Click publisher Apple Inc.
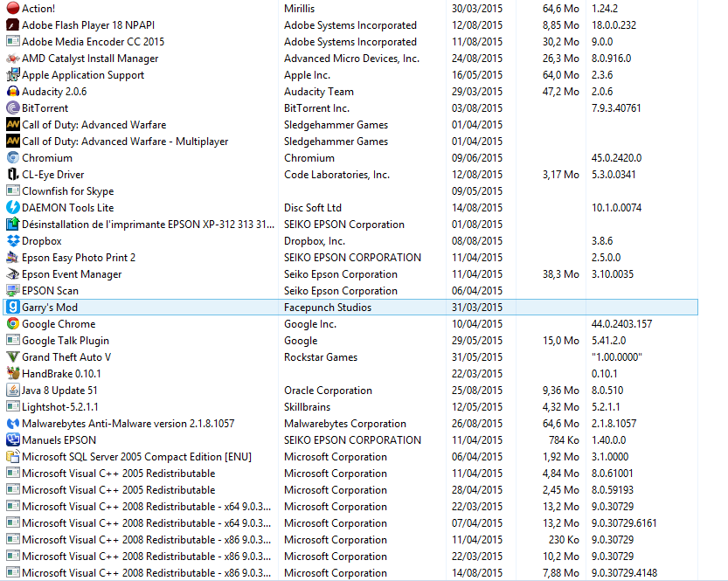Viewport: 728px width, 581px height. pyautogui.click(x=308, y=75)
